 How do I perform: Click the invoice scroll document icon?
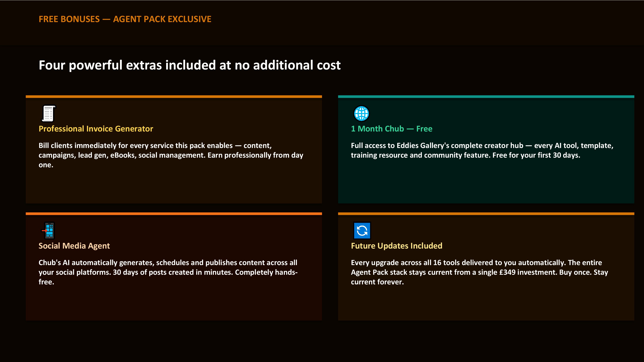(49, 113)
